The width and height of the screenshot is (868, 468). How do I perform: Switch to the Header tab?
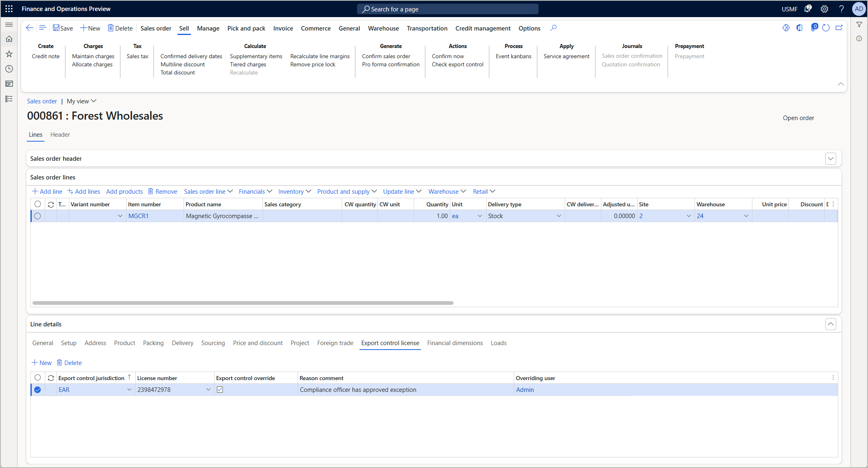(x=60, y=135)
